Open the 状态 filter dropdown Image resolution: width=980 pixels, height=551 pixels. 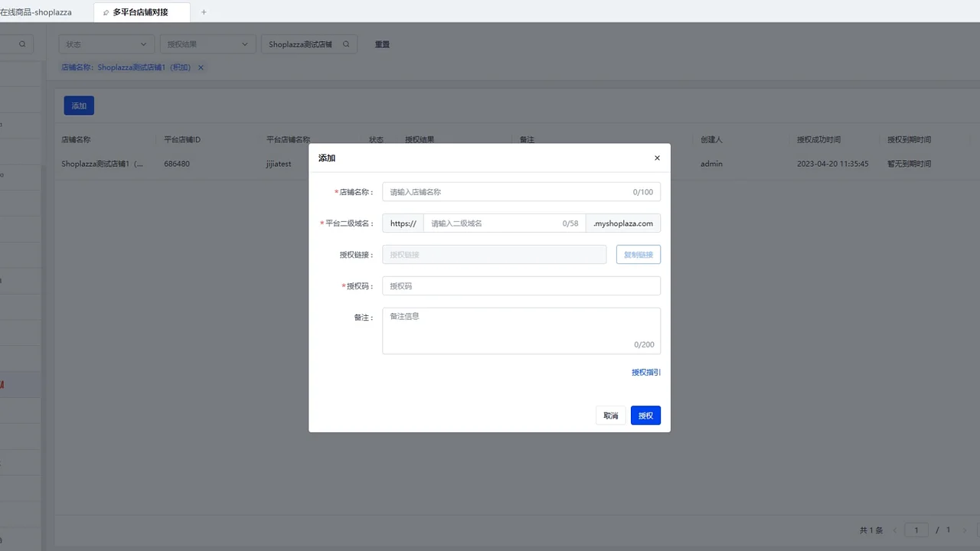click(x=106, y=44)
